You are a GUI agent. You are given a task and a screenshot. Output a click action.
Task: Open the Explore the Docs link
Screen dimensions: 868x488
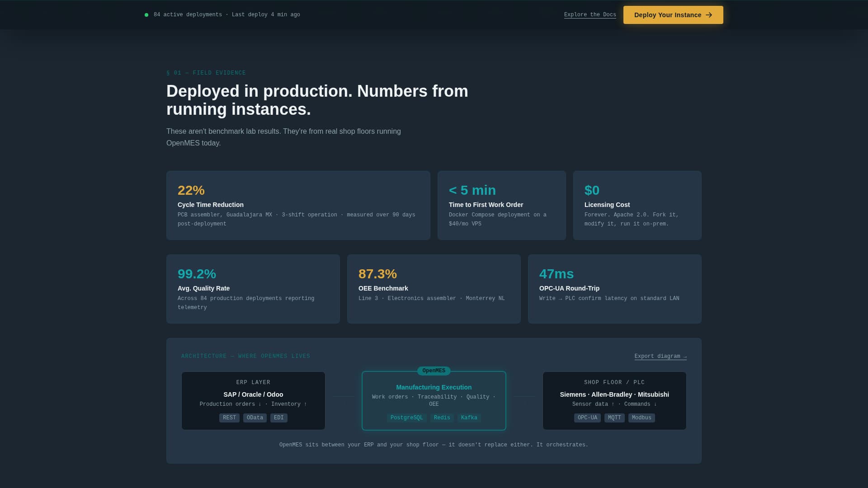(x=590, y=15)
